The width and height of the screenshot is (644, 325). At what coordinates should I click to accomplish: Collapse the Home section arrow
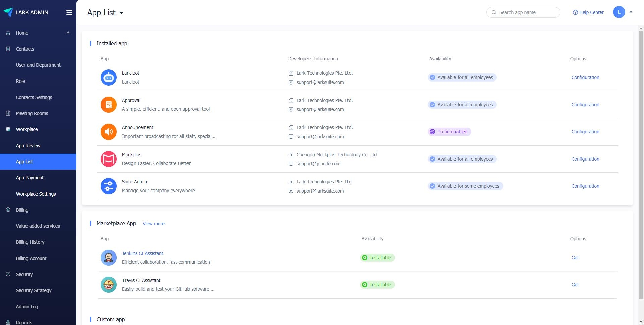tap(68, 33)
